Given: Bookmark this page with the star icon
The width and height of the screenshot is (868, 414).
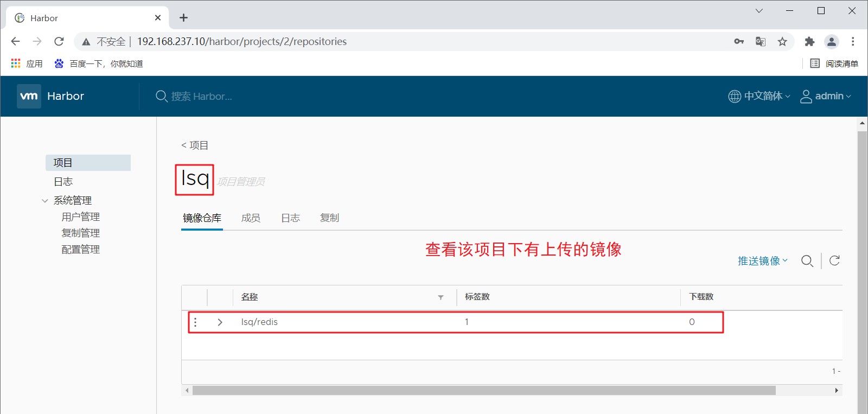Looking at the screenshot, I should click(x=782, y=41).
